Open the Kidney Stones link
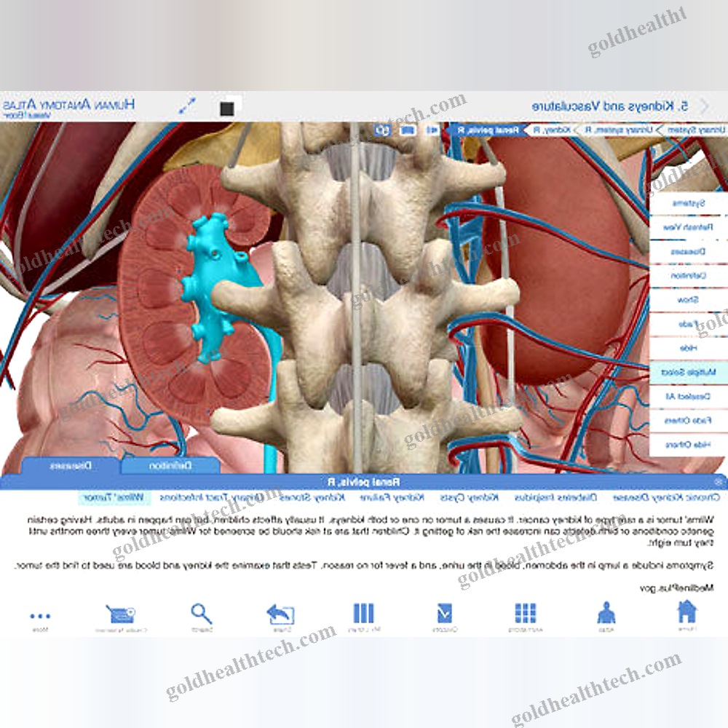 (312, 498)
